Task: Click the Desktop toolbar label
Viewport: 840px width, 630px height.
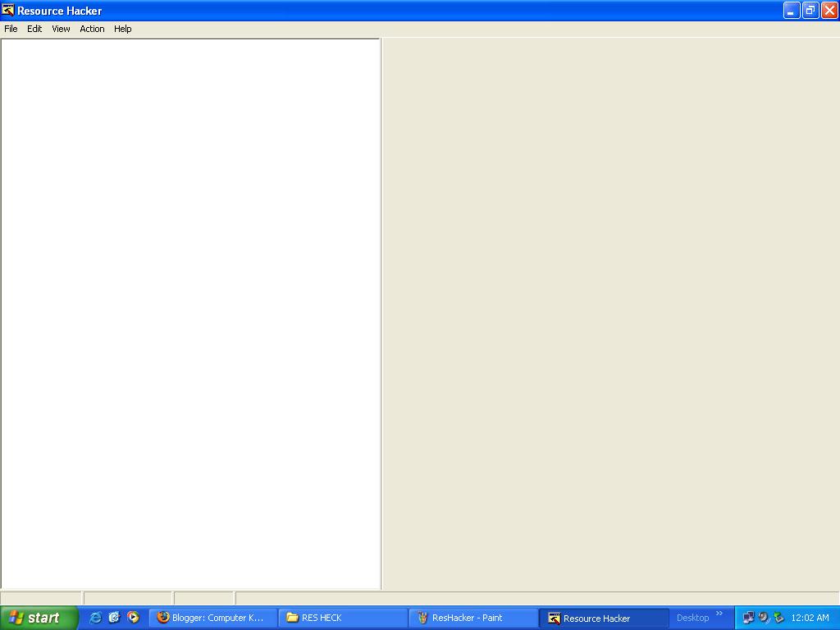Action: (x=692, y=618)
